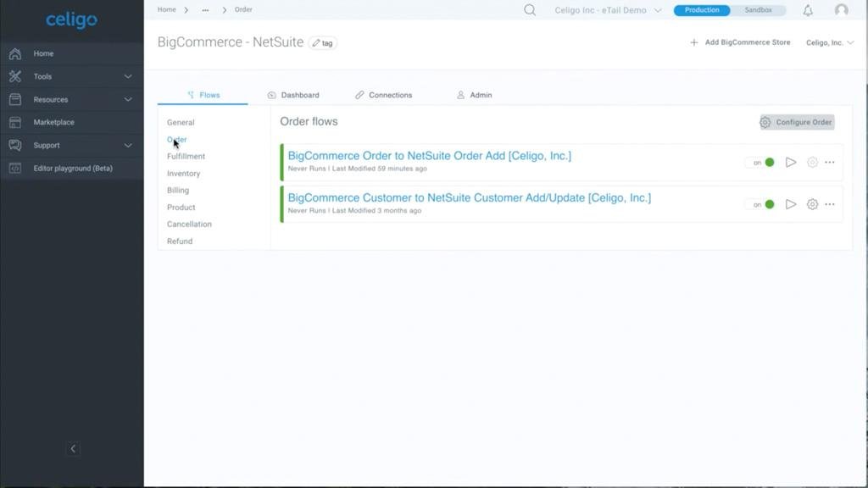Open the search magnifier icon
This screenshot has height=488, width=868.
(530, 10)
